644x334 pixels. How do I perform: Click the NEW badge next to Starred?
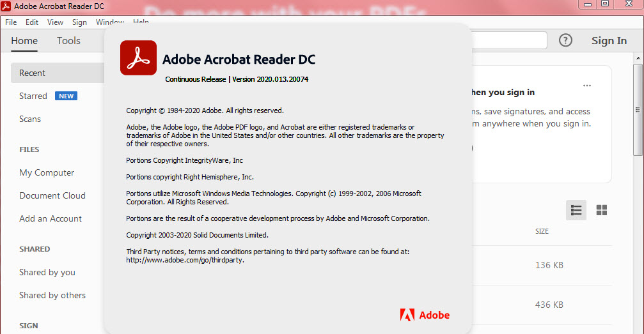click(x=66, y=96)
